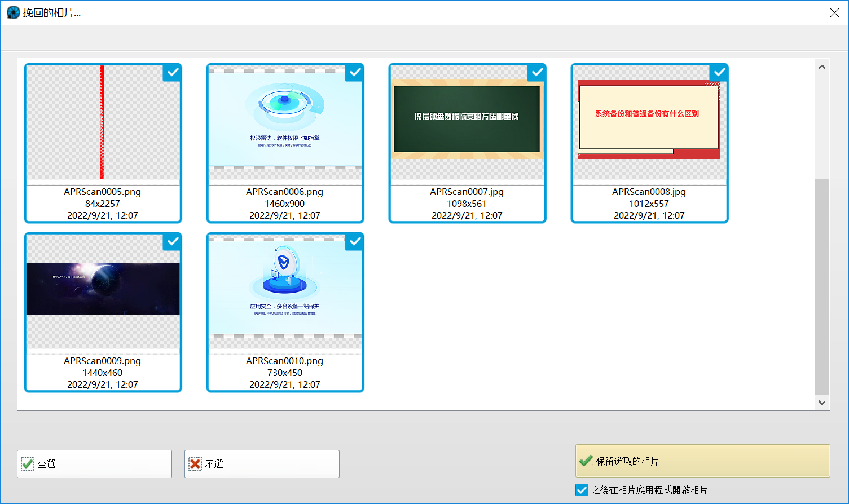Click the 84x2257 dimension text

(x=103, y=204)
